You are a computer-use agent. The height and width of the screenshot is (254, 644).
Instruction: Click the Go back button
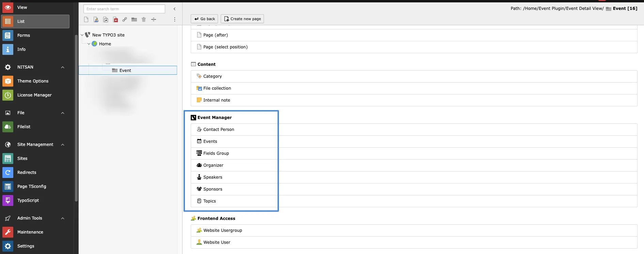click(x=204, y=19)
